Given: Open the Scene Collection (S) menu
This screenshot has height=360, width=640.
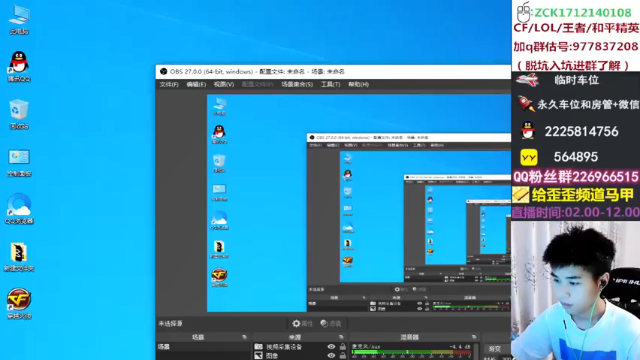Looking at the screenshot, I should pos(297,84).
